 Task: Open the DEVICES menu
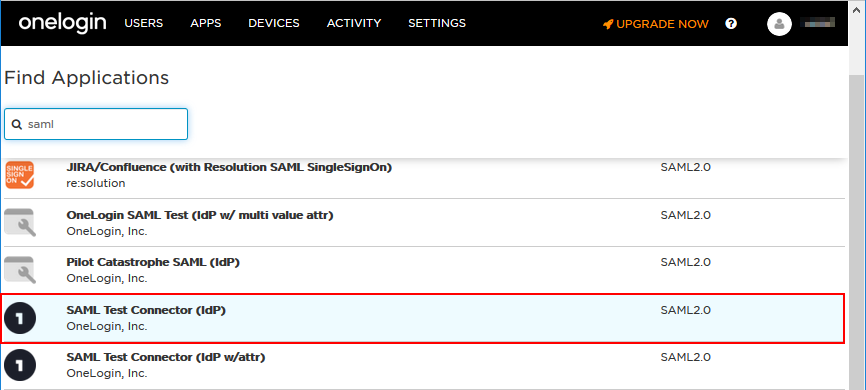(274, 23)
